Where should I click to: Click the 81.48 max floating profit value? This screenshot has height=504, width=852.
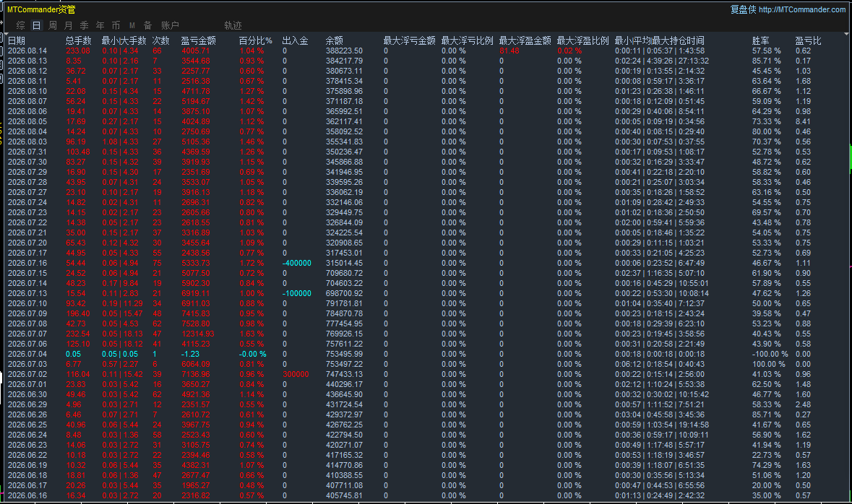point(509,51)
